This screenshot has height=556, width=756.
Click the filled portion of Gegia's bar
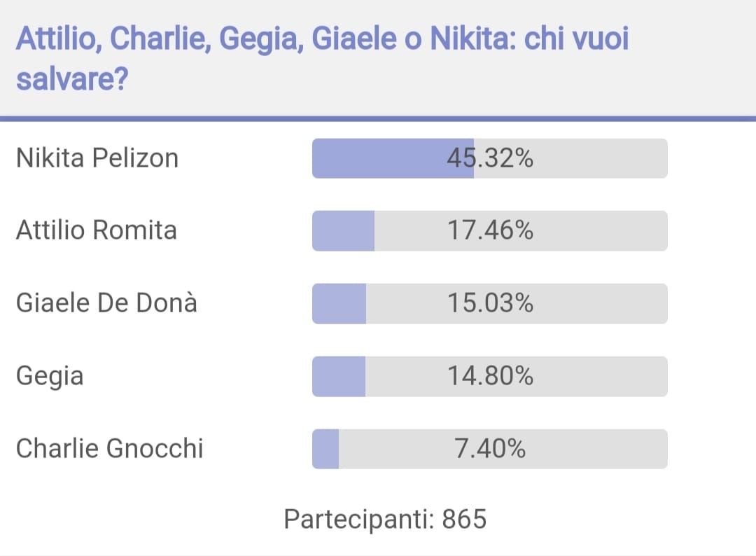point(339,376)
